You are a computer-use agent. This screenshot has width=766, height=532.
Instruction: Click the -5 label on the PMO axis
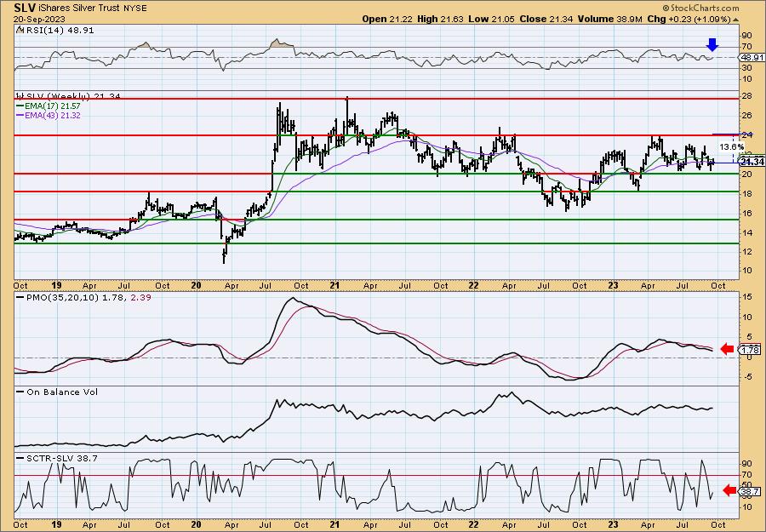pos(747,376)
